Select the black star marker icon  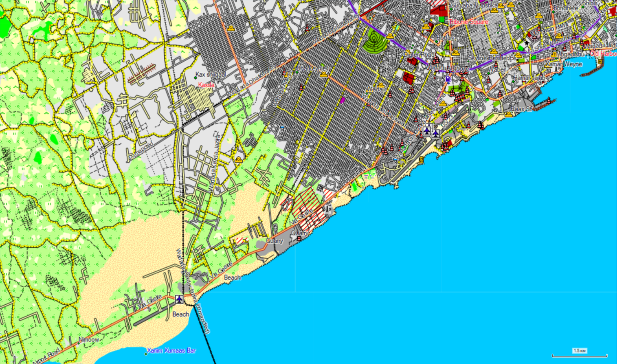[x=527, y=43]
